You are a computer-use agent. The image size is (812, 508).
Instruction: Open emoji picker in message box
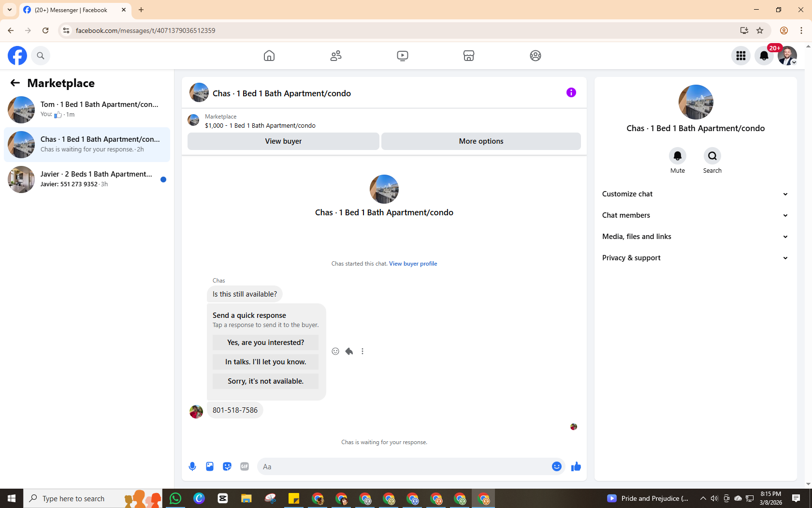point(557,466)
